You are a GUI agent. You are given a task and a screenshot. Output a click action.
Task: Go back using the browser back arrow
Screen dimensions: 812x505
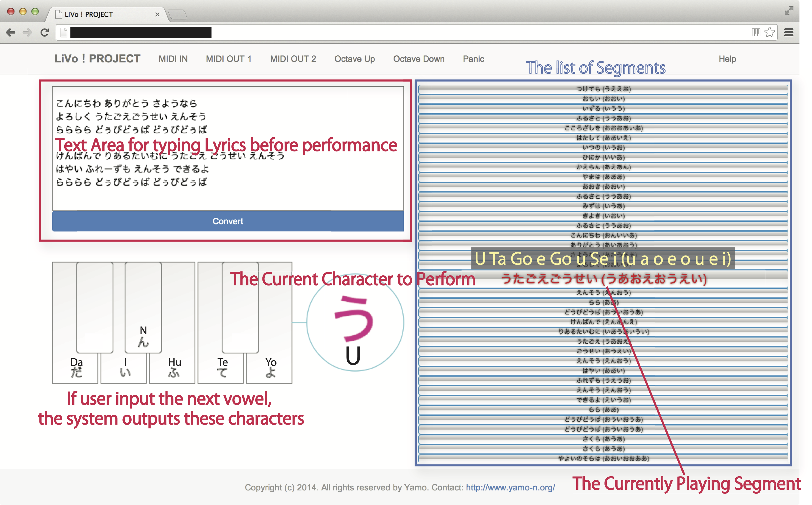click(11, 32)
